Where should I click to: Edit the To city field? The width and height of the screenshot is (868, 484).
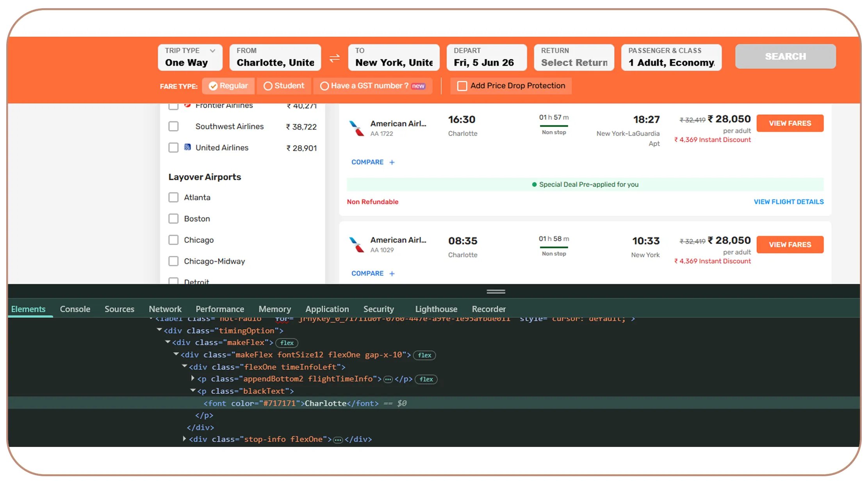[x=394, y=57]
